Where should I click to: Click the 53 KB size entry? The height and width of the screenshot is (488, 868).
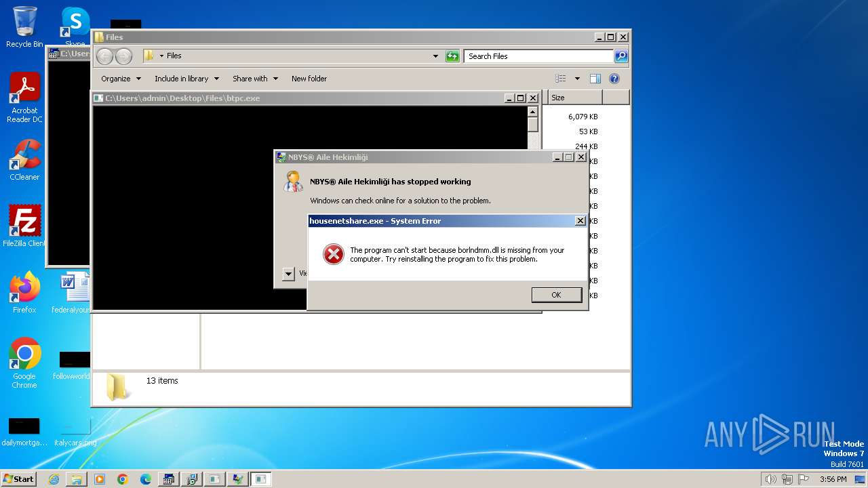click(x=588, y=131)
